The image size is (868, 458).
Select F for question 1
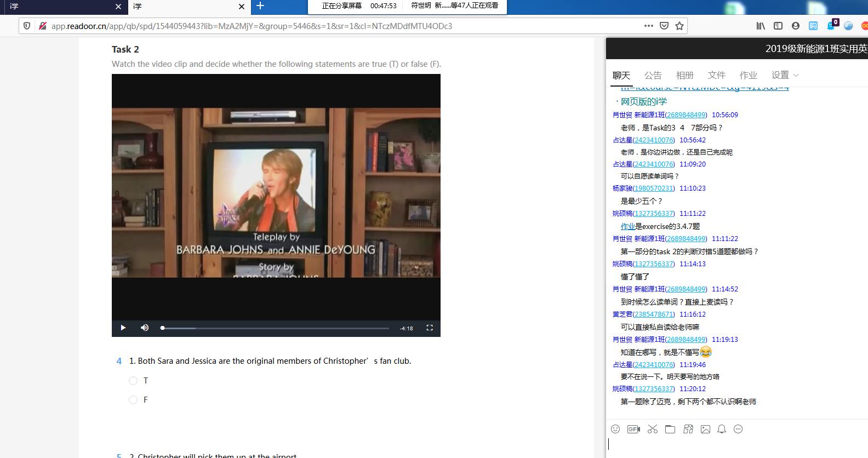[133, 400]
